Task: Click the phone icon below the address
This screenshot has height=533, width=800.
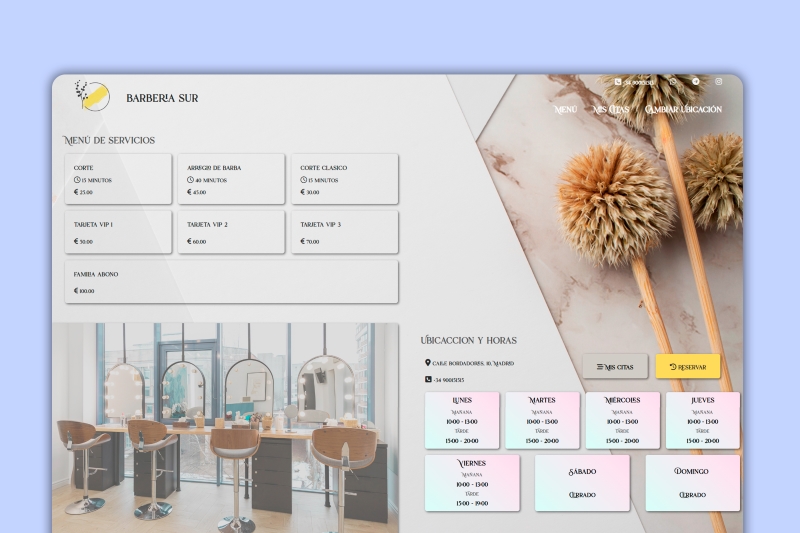Action: [428, 380]
